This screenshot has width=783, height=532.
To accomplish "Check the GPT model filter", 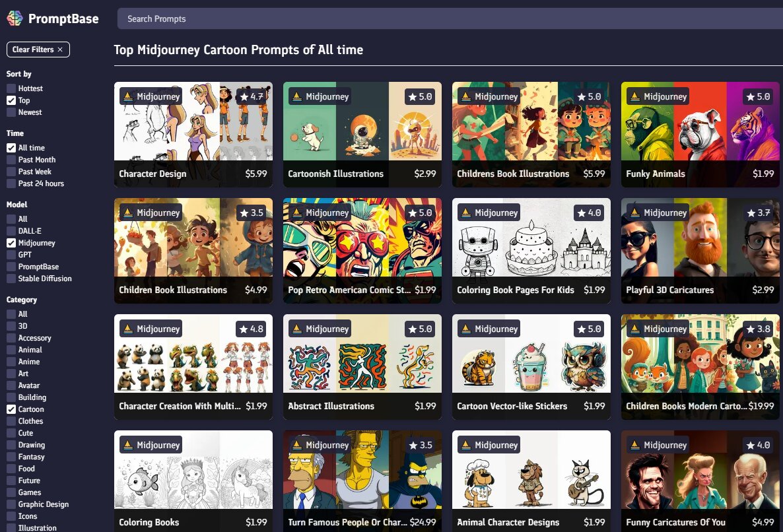I will tap(11, 255).
